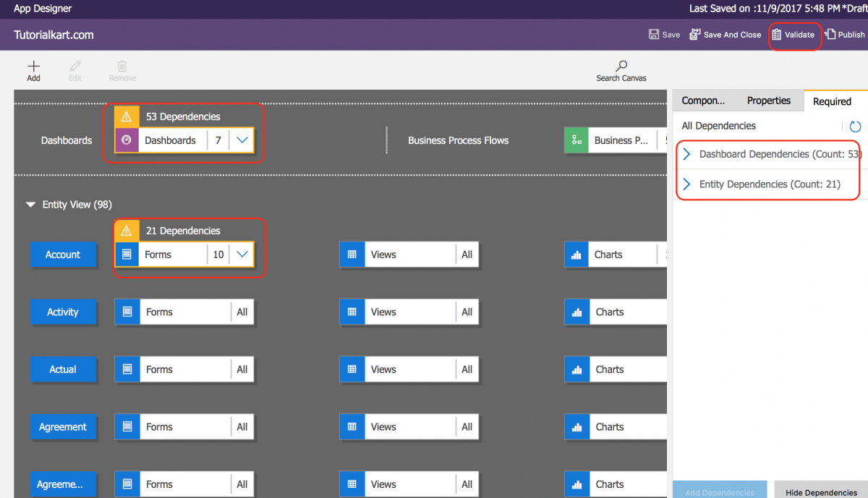Click the Views icon for the Activity entity
Screen dimensions: 868x498
coord(352,312)
